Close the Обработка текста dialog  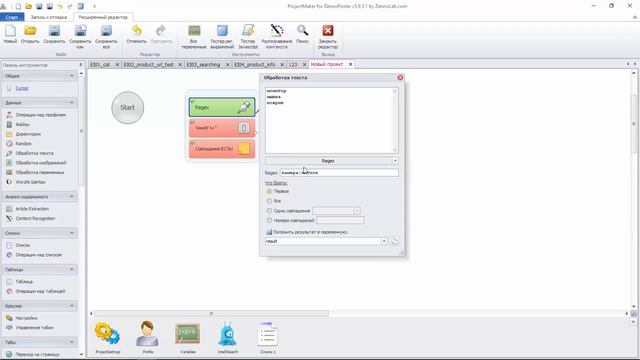tap(400, 78)
